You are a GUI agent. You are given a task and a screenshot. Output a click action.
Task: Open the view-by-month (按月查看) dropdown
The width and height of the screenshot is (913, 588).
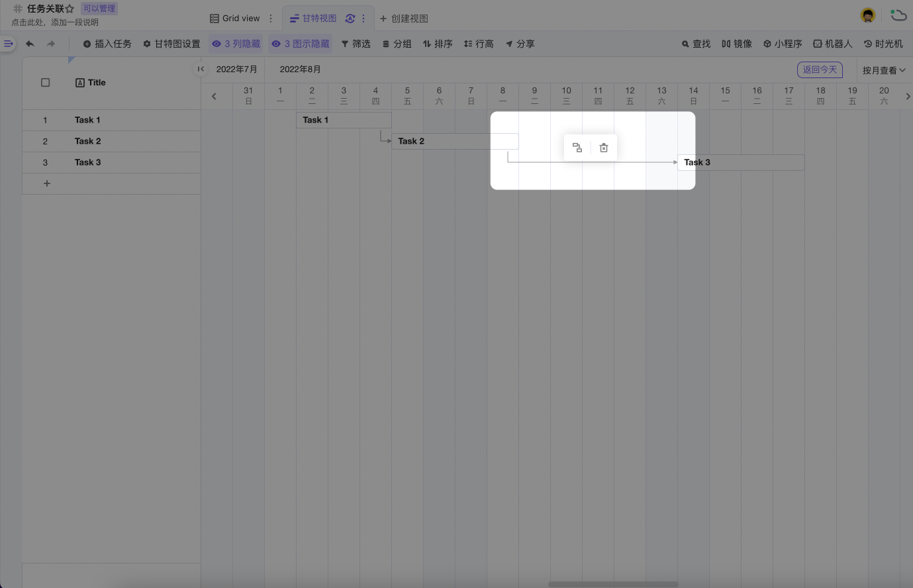883,70
